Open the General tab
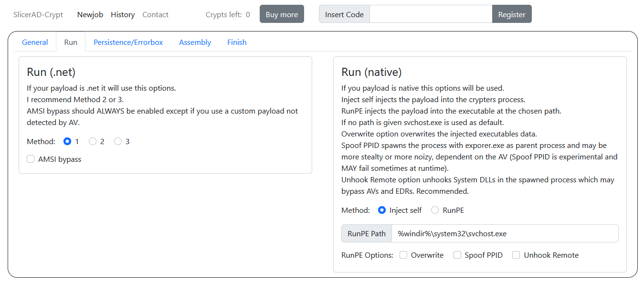 (x=35, y=42)
